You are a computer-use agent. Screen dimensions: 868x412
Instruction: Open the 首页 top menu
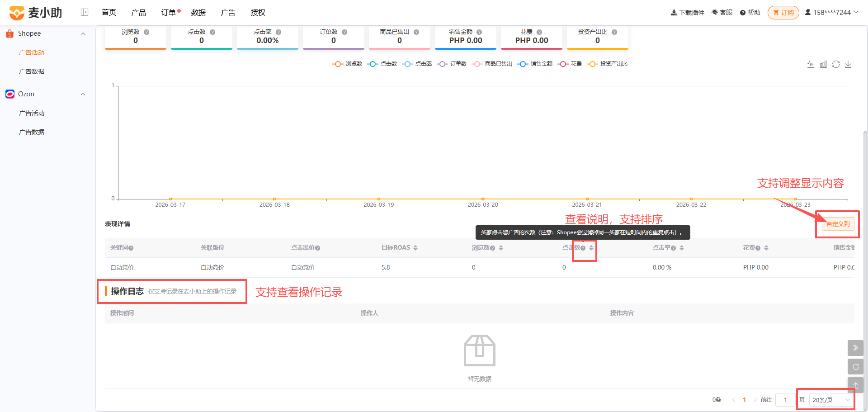click(x=109, y=13)
